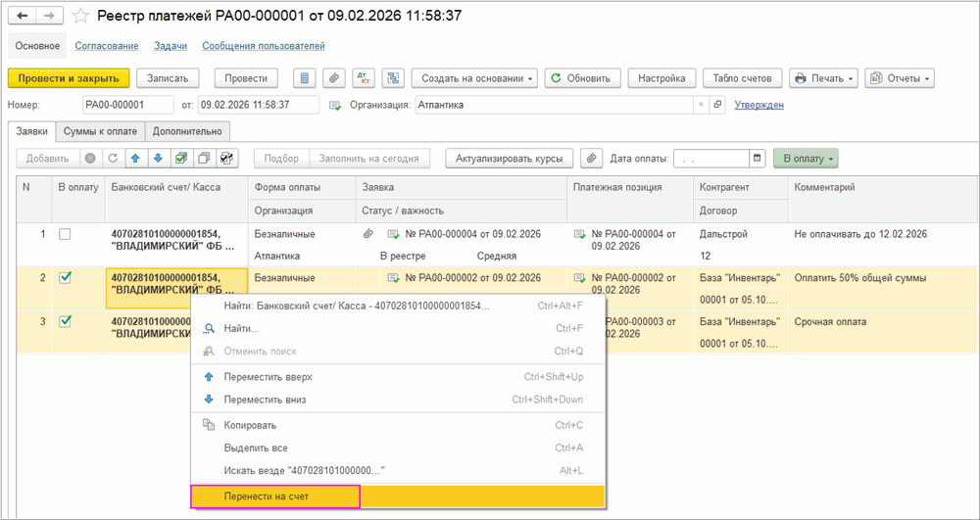This screenshot has width=980, height=520.
Task: Uncheck the В оплату box for row 2
Action: (65, 278)
